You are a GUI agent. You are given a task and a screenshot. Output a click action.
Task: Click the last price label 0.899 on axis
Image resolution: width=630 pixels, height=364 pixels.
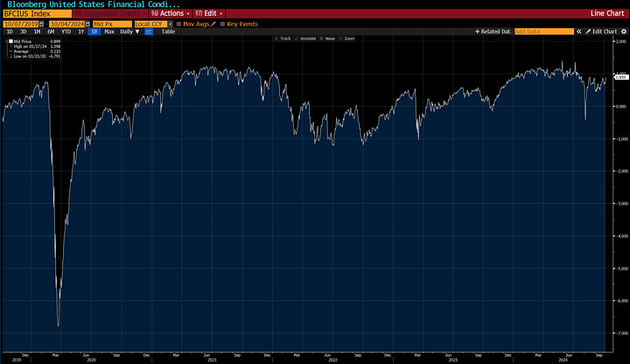pos(621,77)
